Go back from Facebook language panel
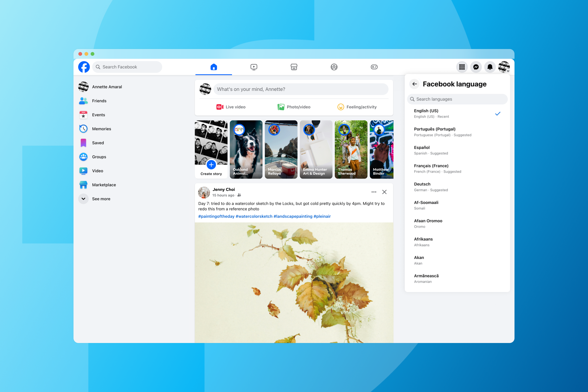 pyautogui.click(x=415, y=84)
